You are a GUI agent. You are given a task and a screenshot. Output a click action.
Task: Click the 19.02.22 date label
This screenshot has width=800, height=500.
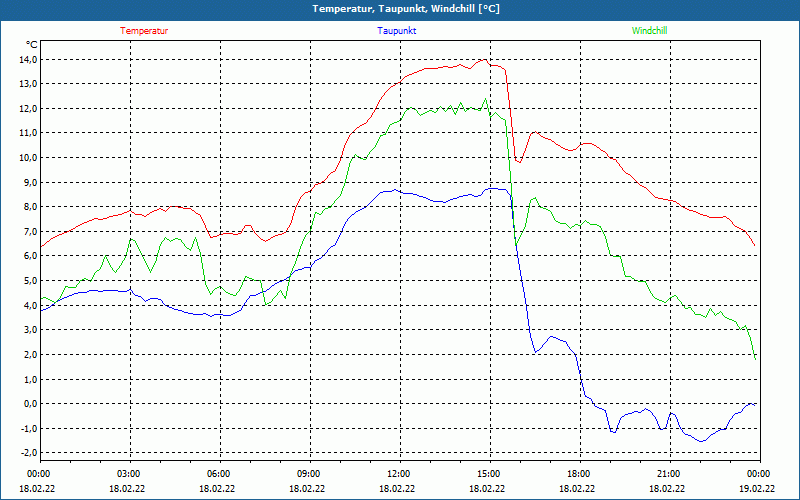click(x=757, y=488)
